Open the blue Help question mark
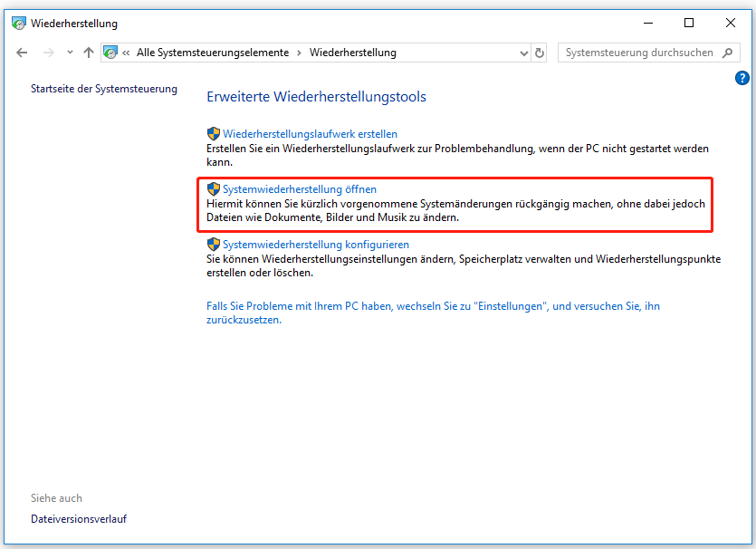This screenshot has height=549, width=756. (x=742, y=78)
